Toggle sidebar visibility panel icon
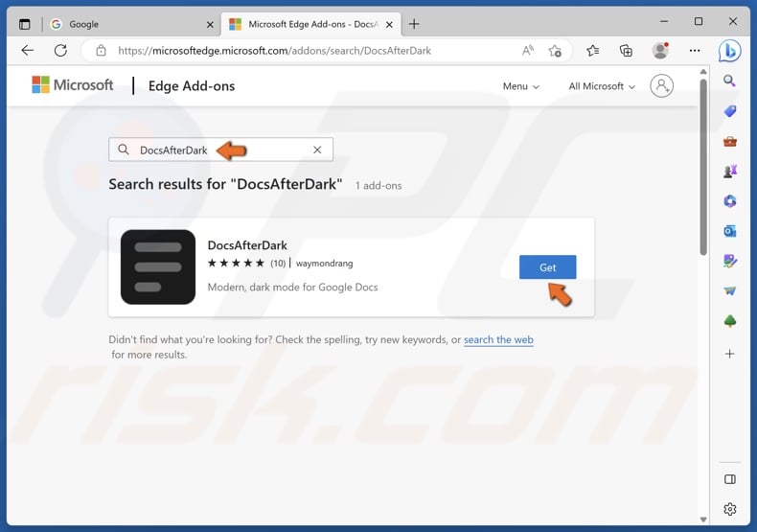Screen dimensions: 757x532 point(729,479)
